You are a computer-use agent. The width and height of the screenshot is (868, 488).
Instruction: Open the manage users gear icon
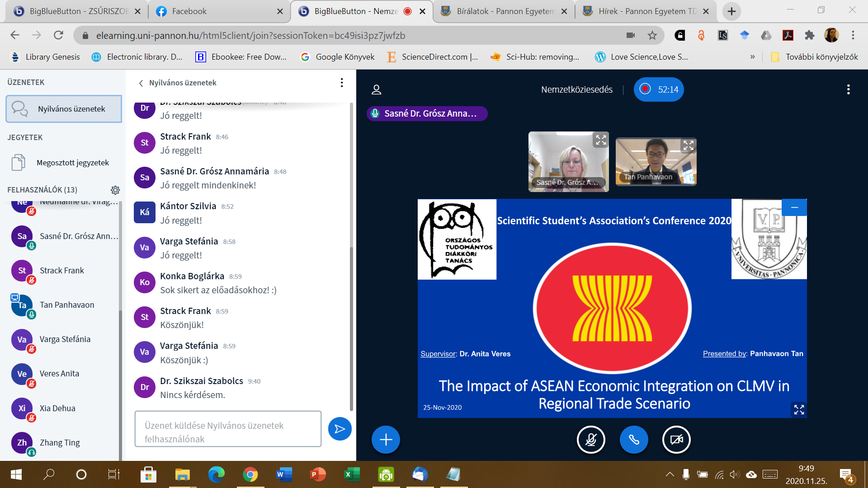pos(115,190)
